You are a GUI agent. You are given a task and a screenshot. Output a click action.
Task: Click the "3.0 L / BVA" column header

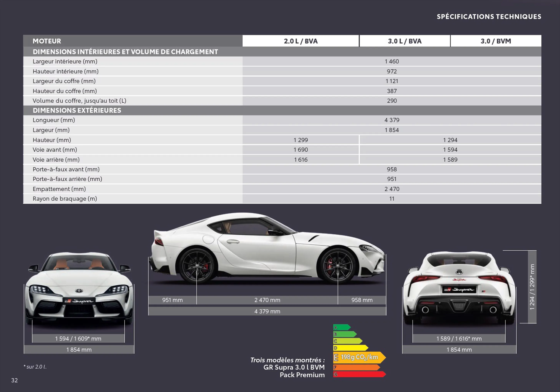tap(405, 41)
